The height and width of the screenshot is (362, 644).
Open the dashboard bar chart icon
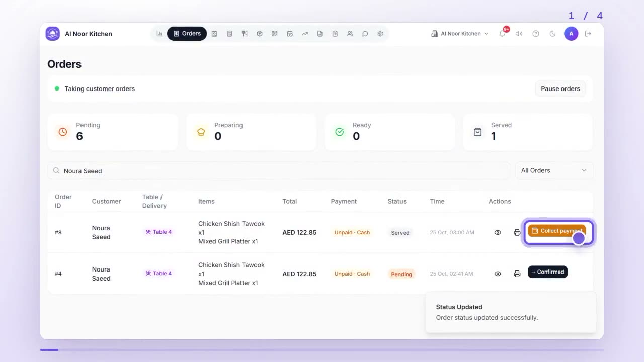[x=159, y=34]
